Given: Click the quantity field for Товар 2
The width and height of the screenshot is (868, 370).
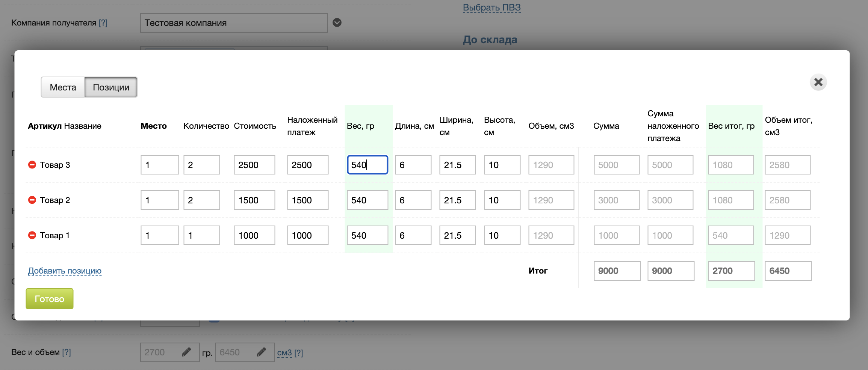Looking at the screenshot, I should pos(201,200).
